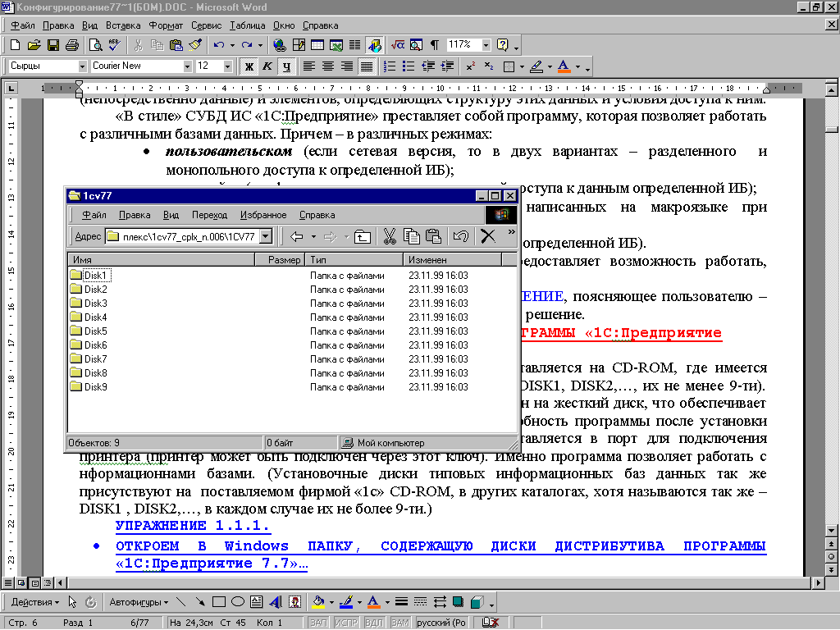Apply bulleted list formatting

[409, 66]
